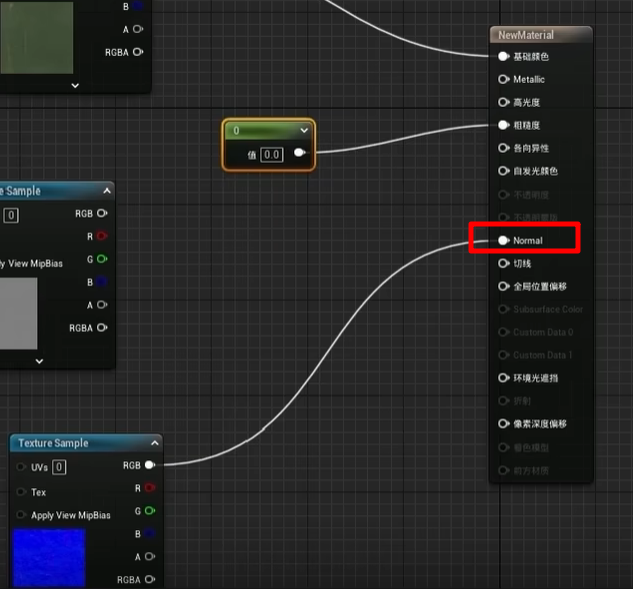This screenshot has height=589, width=633.
Task: Click the 各向异性 input pin
Action: 503,148
